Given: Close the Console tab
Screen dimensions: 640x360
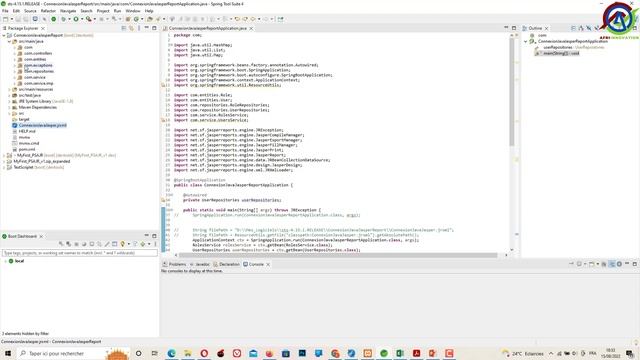Looking at the screenshot, I should click(268, 264).
